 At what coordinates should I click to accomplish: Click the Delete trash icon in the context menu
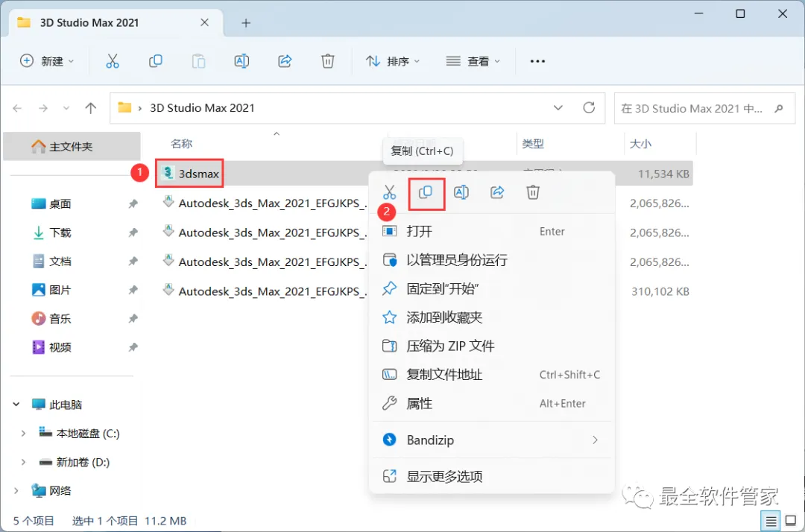coord(533,192)
